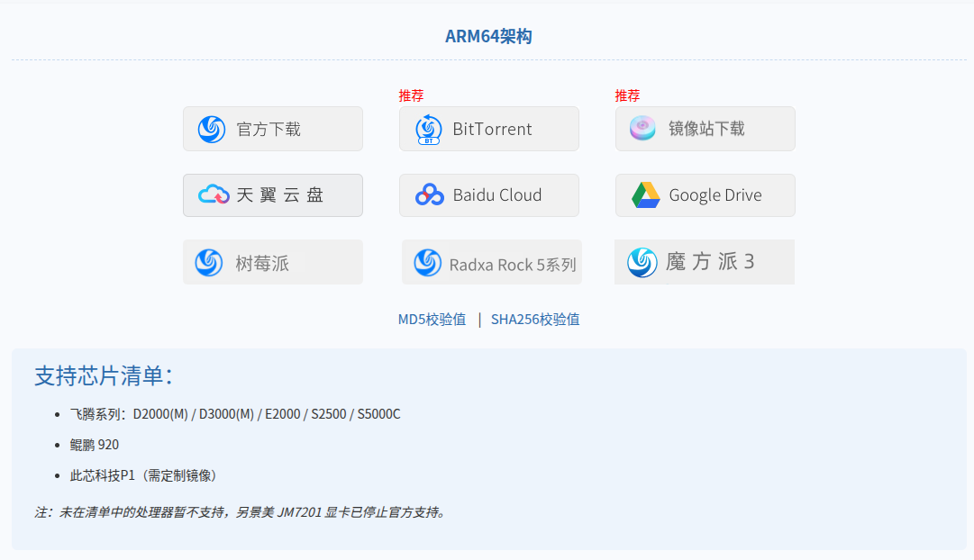The width and height of the screenshot is (974, 560).
Task: Select the Radxa Rock 5系列 image button
Action: click(492, 262)
